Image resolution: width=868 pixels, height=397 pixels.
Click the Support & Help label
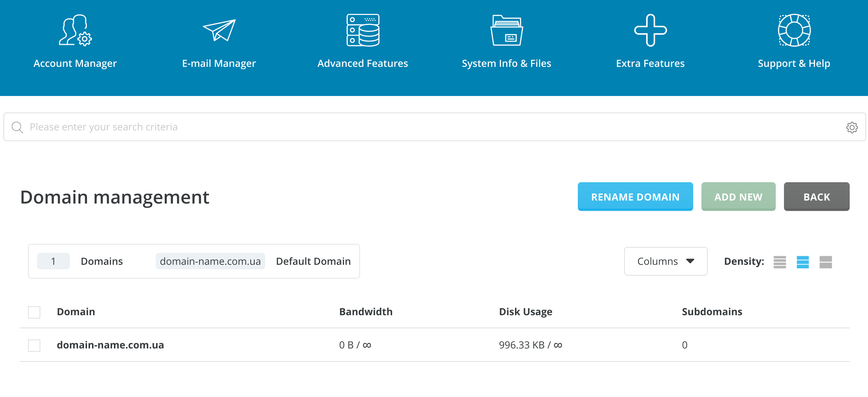[x=794, y=63]
